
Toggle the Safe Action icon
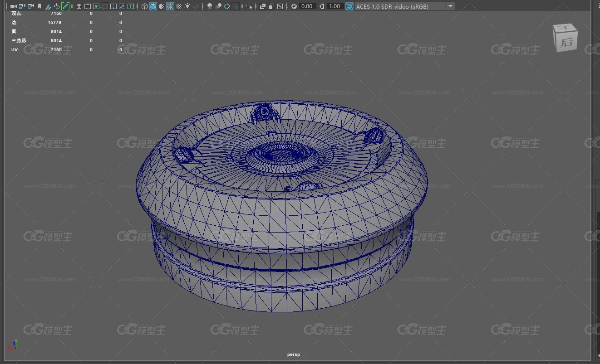coord(122,6)
